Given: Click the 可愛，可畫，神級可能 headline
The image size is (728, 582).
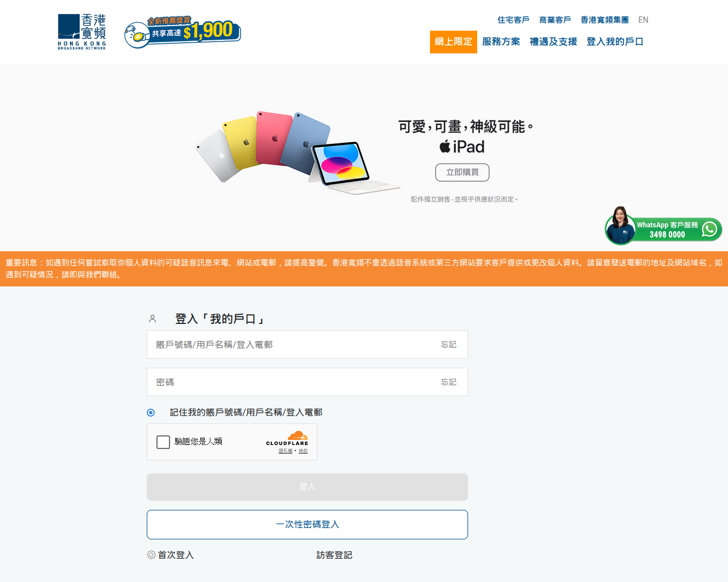Looking at the screenshot, I should (465, 127).
